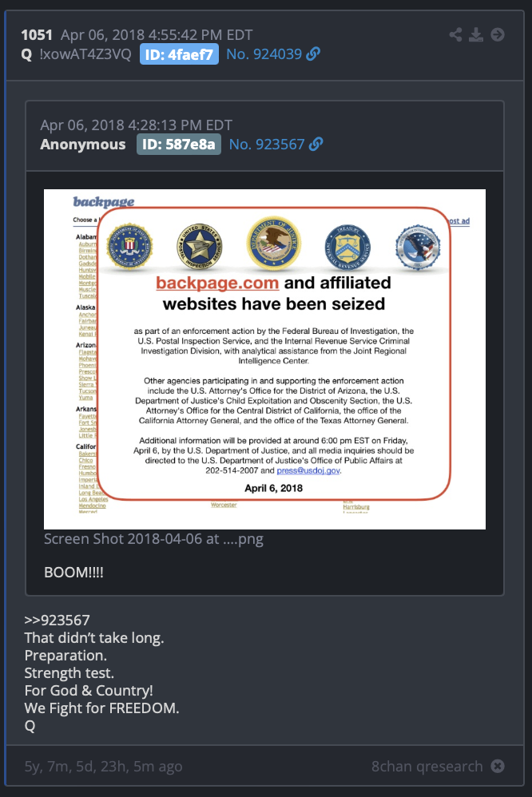
Task: Click the Department of Justice seal
Action: tap(274, 243)
